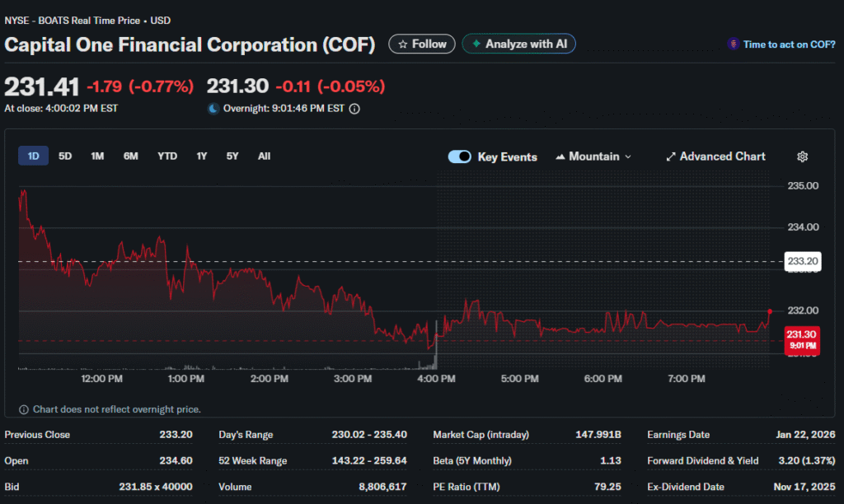Switch to the 5D time range
The height and width of the screenshot is (504, 844).
[65, 156]
